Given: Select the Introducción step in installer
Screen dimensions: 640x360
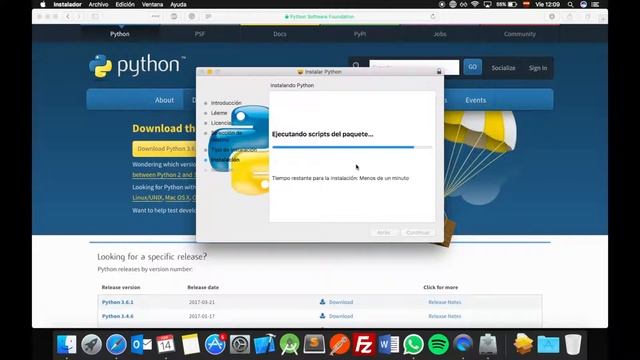Looking at the screenshot, I should click(226, 103).
